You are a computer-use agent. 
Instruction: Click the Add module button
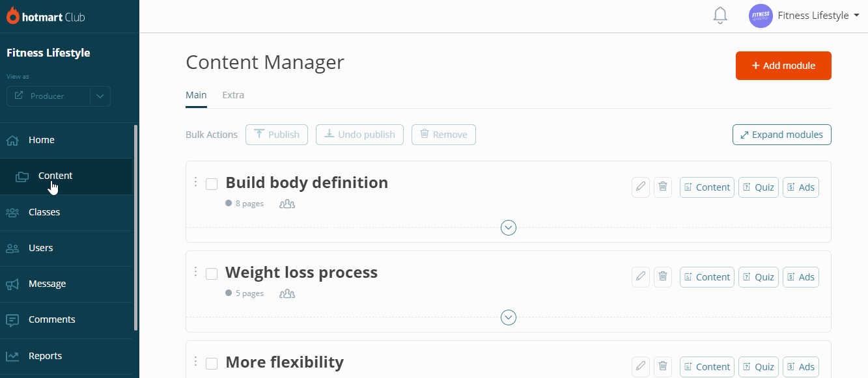783,66
